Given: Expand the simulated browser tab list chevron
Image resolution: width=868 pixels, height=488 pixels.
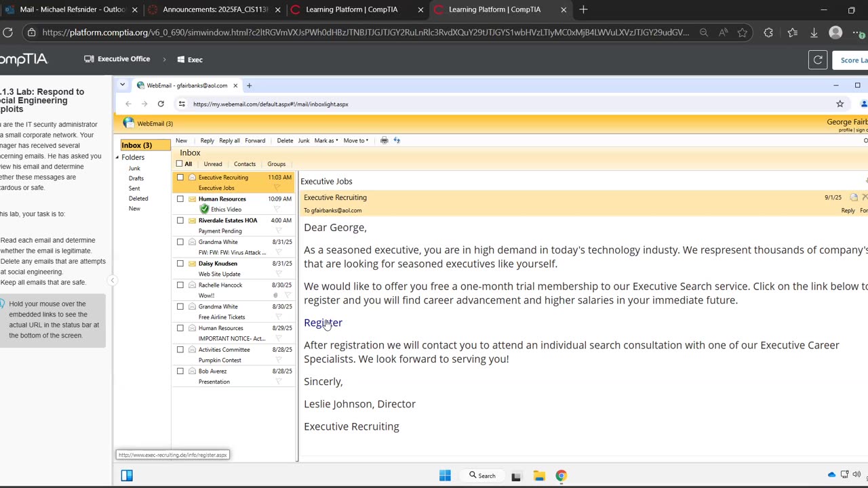Looking at the screenshot, I should pyautogui.click(x=122, y=85).
